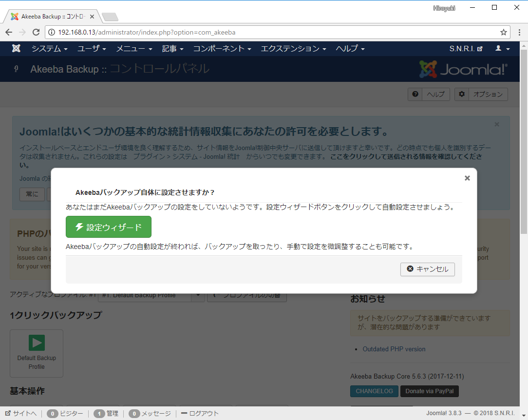Image resolution: width=528 pixels, height=420 pixels.
Task: Click the CHANGELOG button
Action: coord(374,391)
